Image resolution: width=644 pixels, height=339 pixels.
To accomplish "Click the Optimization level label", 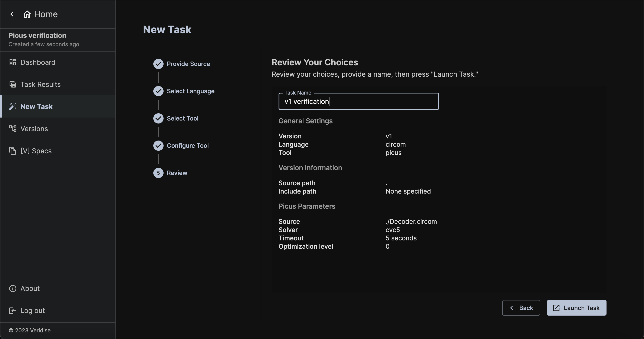I will pyautogui.click(x=306, y=247).
